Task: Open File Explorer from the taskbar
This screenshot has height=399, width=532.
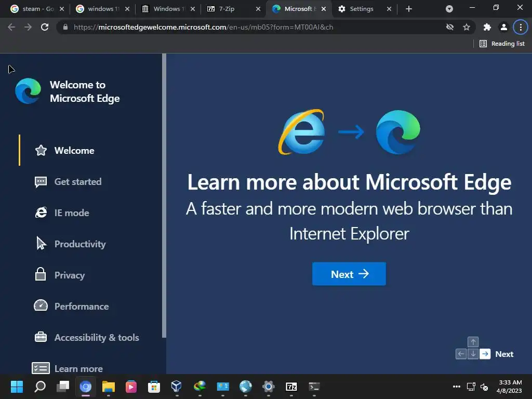Action: [109, 387]
